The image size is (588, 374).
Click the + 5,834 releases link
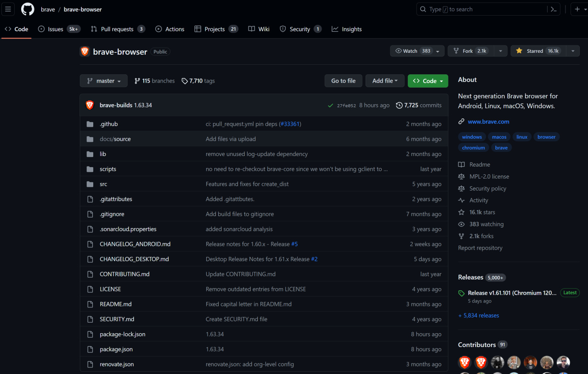click(x=479, y=315)
